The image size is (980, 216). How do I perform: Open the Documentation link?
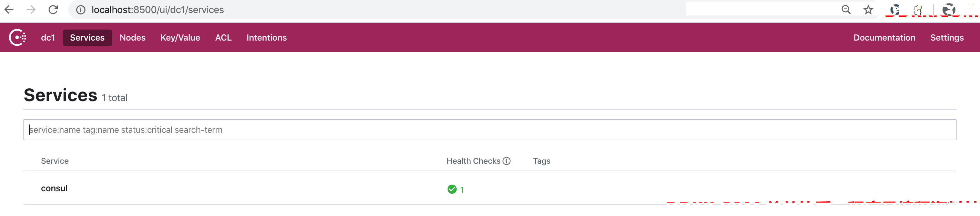coord(884,37)
